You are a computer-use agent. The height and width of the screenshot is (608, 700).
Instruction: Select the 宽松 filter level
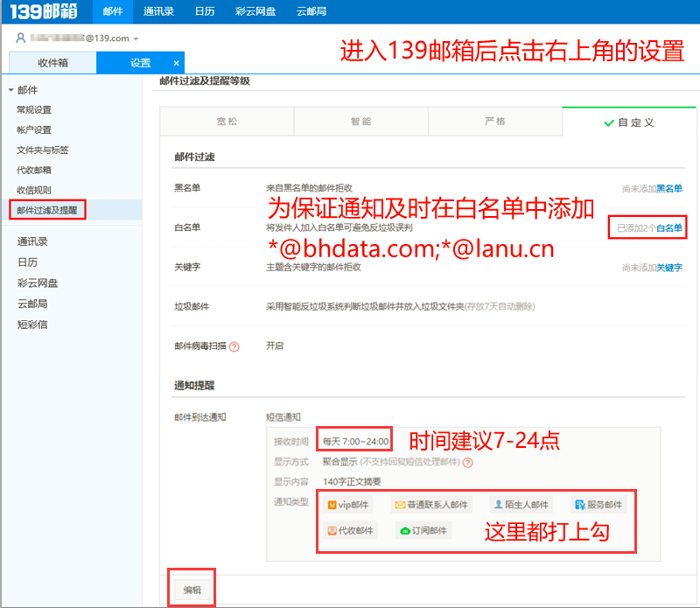tap(226, 122)
